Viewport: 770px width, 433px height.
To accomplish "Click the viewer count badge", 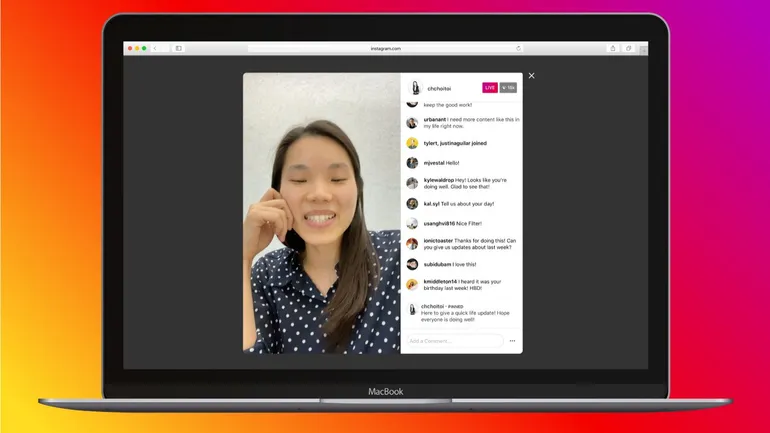I will 508,88.
